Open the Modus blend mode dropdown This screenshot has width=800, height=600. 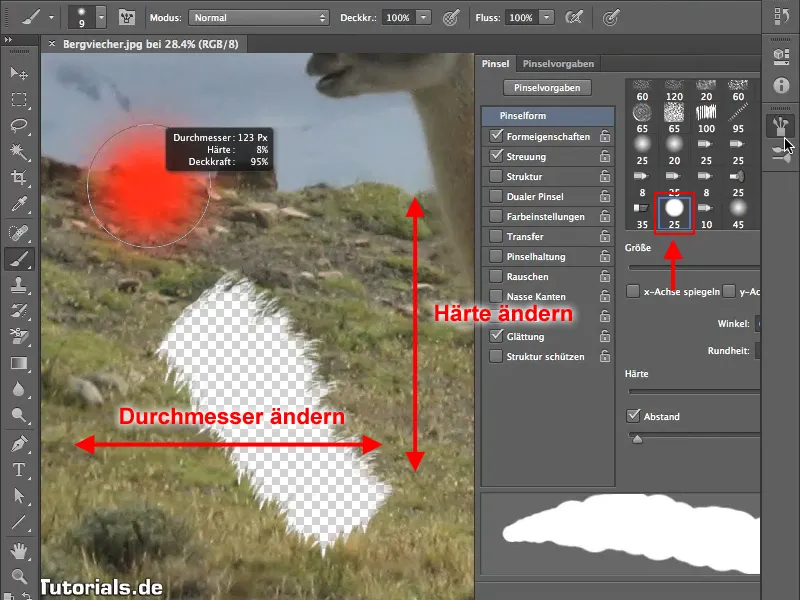coord(259,18)
